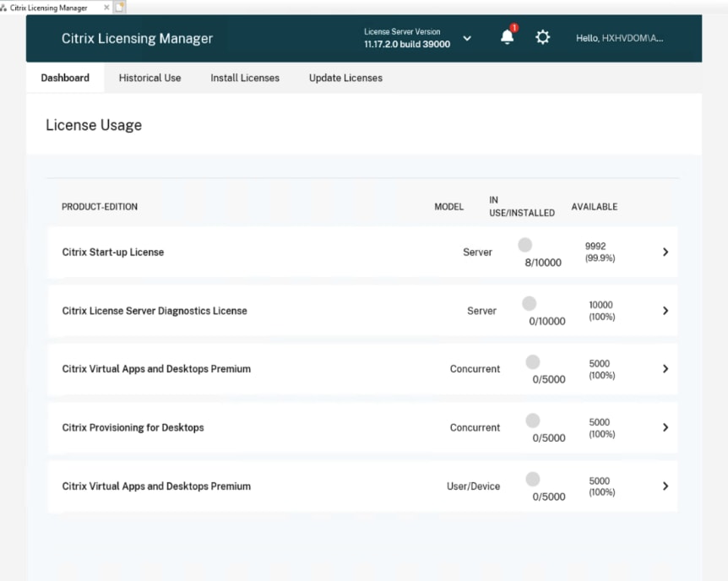Expand Citrix License Server Diagnostics License chevron
The image size is (728, 581).
pos(666,311)
